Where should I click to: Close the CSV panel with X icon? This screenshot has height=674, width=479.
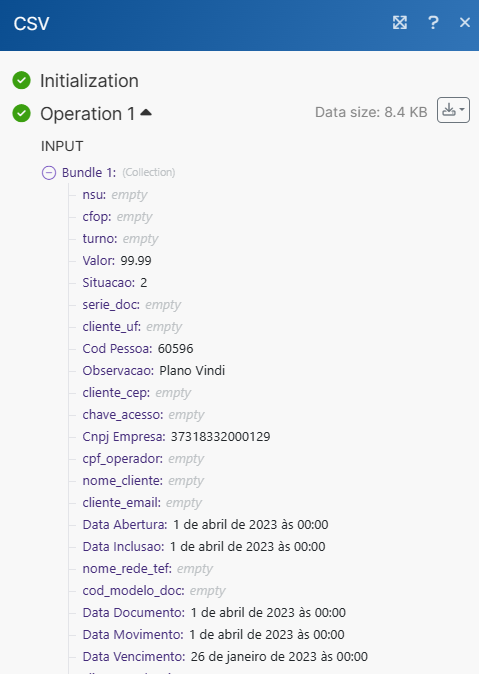[x=465, y=22]
